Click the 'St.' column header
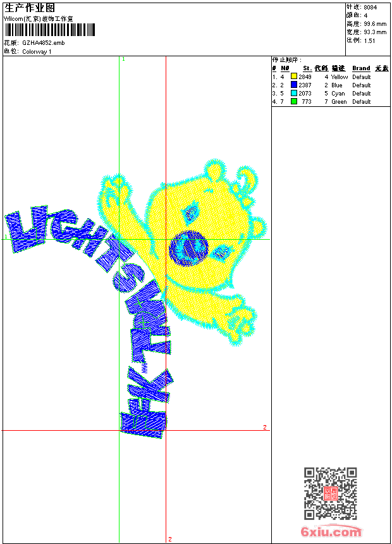392x544 pixels. (x=307, y=68)
